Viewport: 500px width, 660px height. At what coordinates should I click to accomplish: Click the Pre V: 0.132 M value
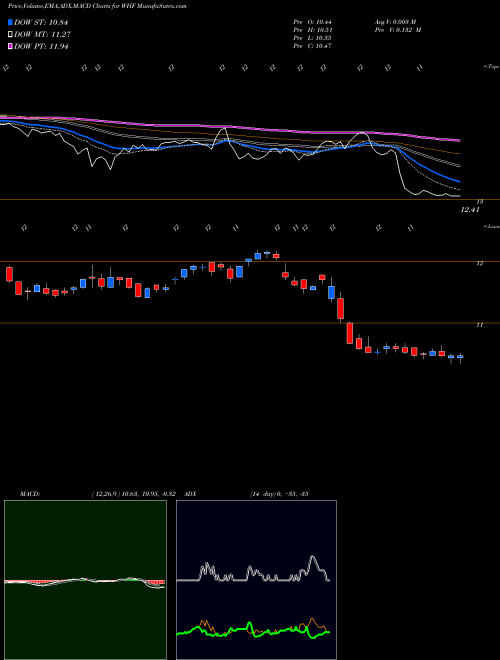pos(398,30)
